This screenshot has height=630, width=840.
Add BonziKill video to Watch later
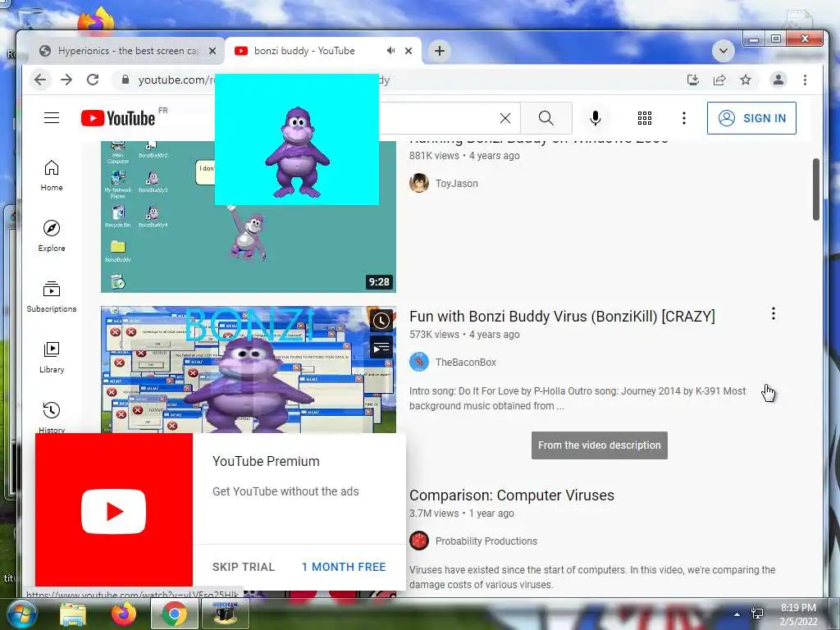(381, 321)
